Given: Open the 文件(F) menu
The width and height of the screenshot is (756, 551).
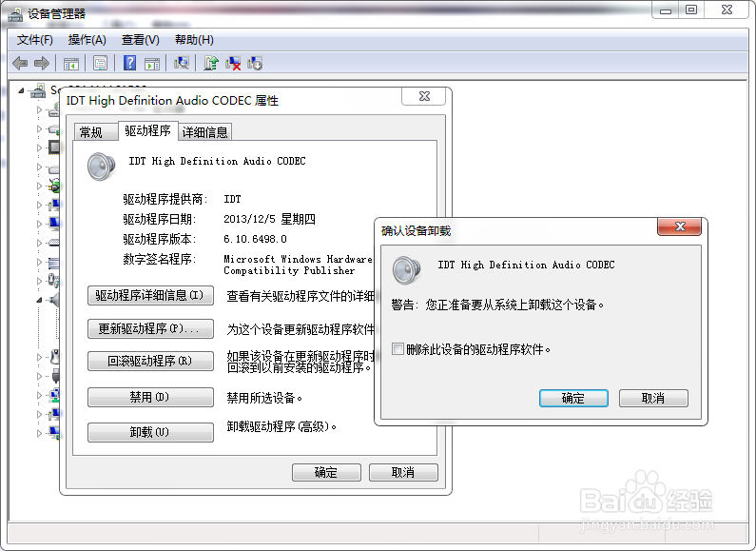Looking at the screenshot, I should click(35, 40).
